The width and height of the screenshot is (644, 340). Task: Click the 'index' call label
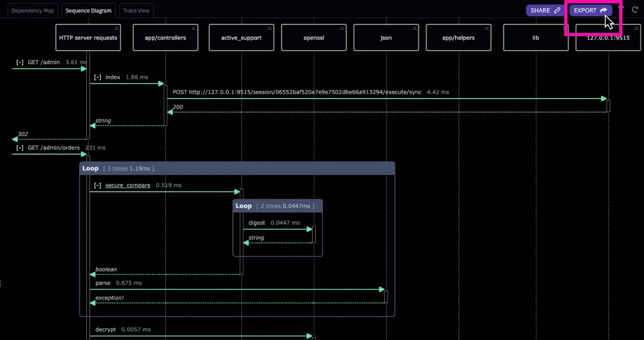click(113, 77)
